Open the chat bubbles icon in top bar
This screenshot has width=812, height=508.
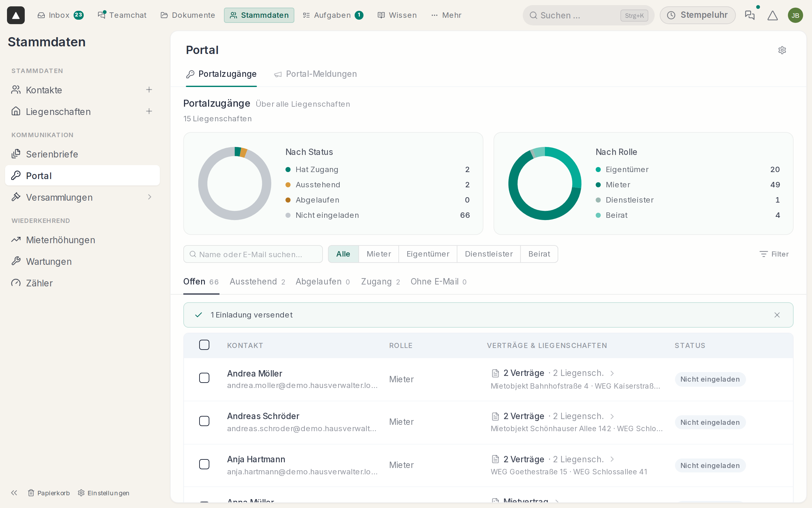750,15
